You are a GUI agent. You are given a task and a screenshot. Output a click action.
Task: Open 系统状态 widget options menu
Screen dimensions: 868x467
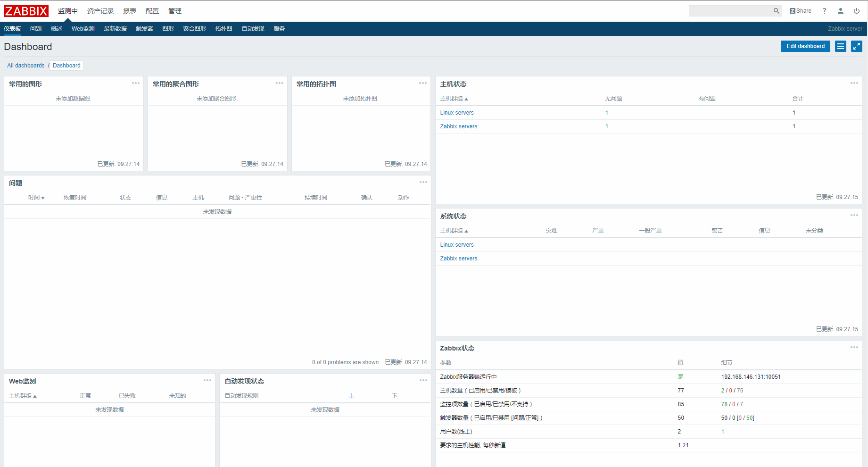coord(854,215)
